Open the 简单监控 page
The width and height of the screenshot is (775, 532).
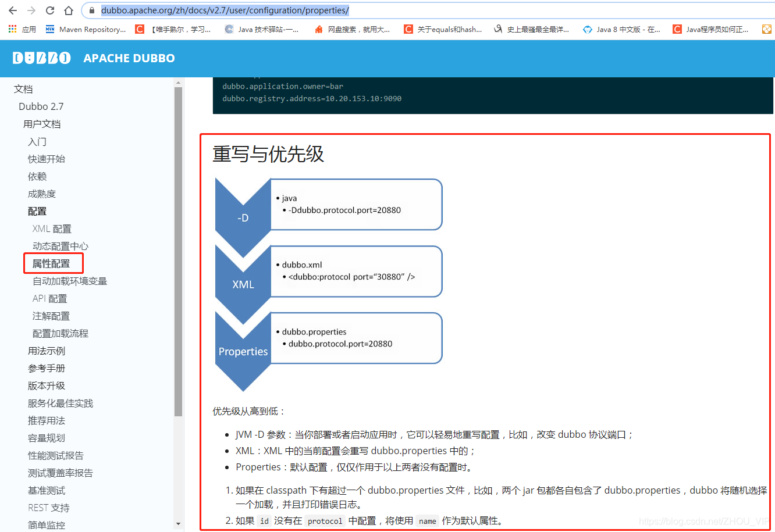pos(47,525)
